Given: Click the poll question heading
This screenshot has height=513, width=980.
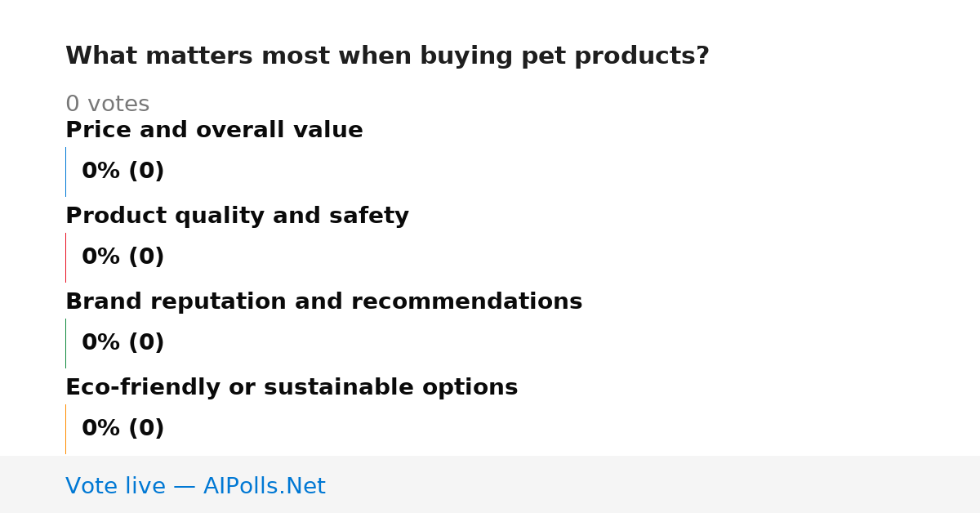Looking at the screenshot, I should click(x=387, y=56).
